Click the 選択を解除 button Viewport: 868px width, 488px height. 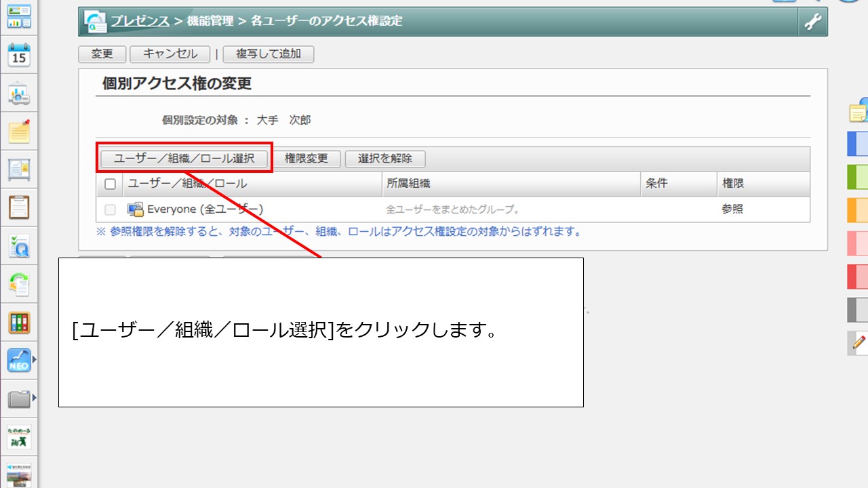(385, 159)
